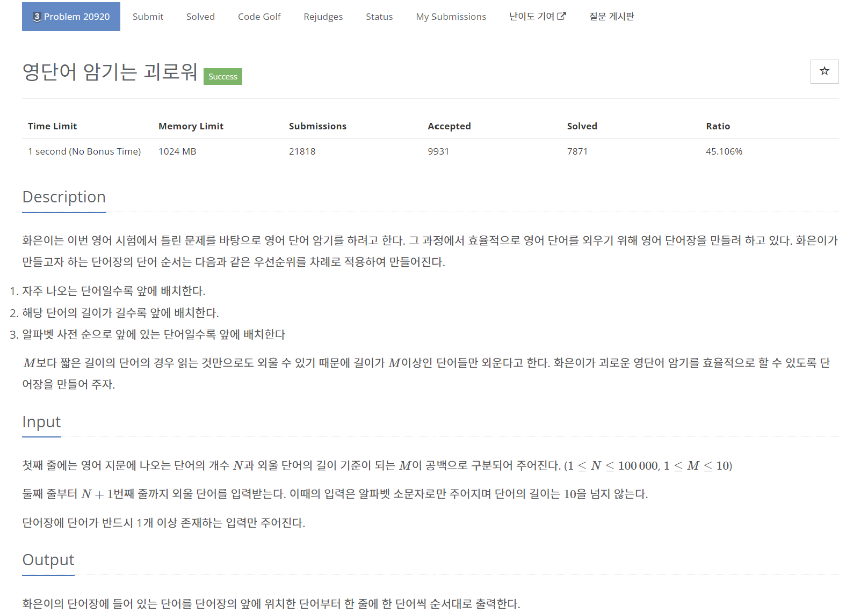Open the Code Golf tab

point(259,17)
